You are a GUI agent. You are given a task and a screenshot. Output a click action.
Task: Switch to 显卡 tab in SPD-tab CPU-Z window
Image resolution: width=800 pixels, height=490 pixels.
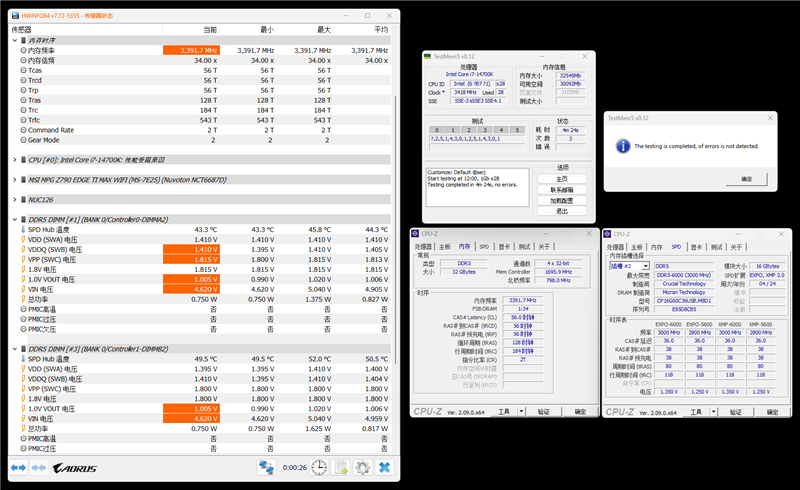(x=696, y=247)
